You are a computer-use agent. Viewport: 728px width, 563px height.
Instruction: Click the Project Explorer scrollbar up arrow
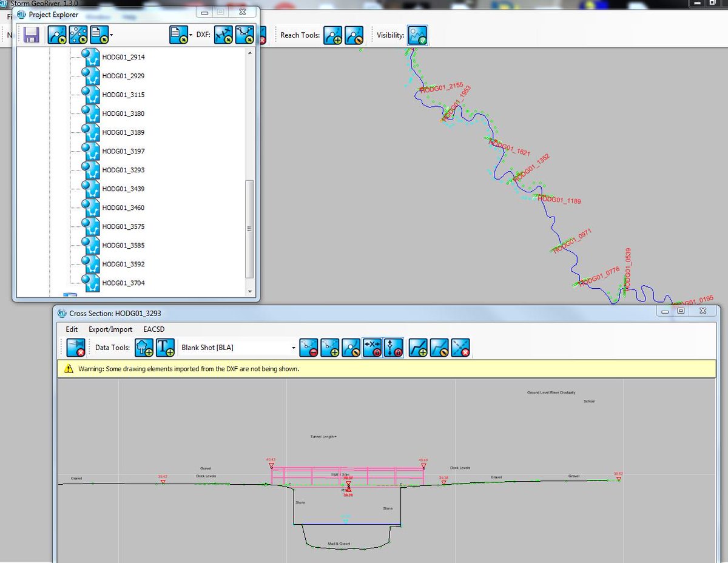click(x=249, y=54)
